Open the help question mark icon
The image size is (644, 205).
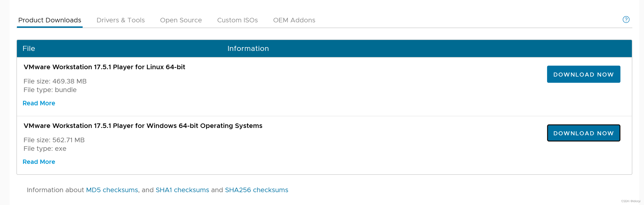(x=626, y=20)
